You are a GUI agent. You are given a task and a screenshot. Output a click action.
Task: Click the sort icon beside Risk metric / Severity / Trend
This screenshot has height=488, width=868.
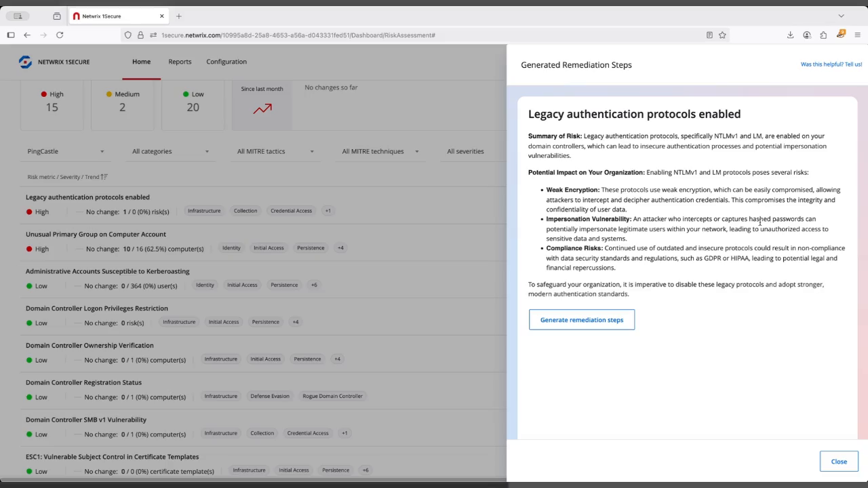click(x=104, y=177)
